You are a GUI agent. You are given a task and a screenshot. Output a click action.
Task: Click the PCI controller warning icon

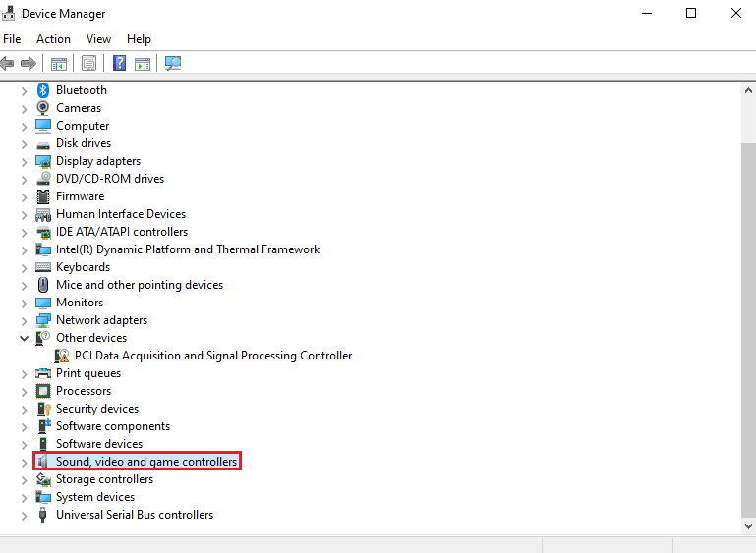[62, 356]
